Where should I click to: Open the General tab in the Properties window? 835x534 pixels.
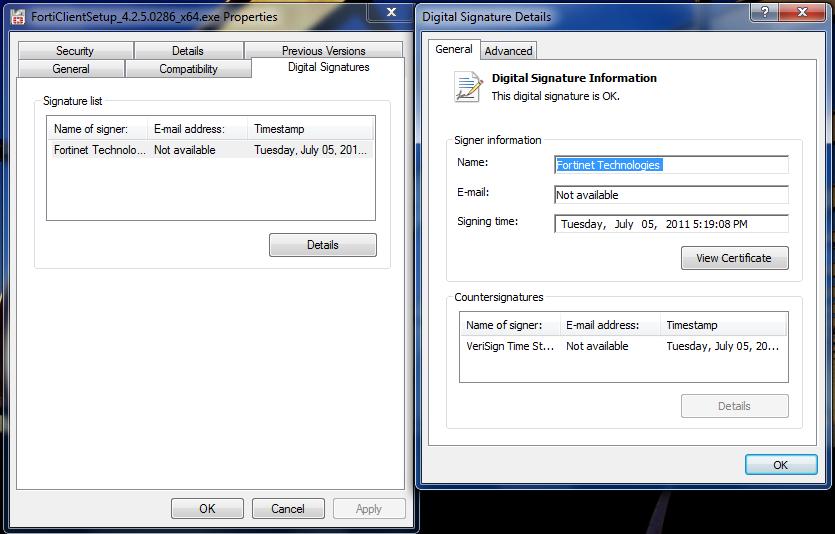point(71,69)
